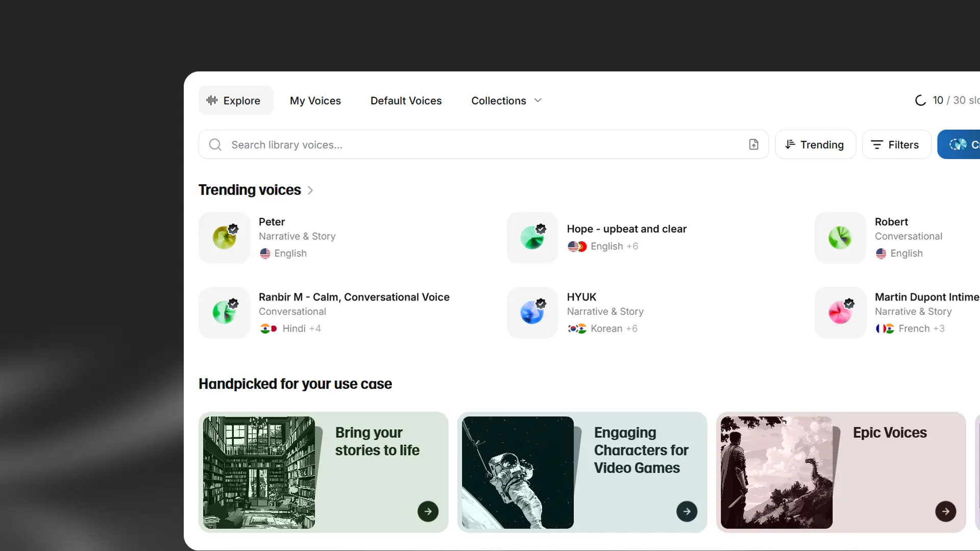Select the waveform icon on the Explore tab
The image size is (980, 551).
click(x=212, y=100)
